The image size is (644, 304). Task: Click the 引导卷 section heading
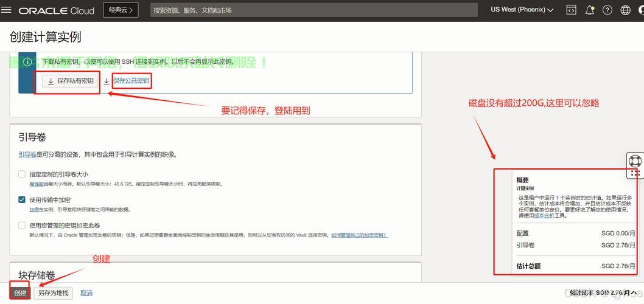[32, 137]
